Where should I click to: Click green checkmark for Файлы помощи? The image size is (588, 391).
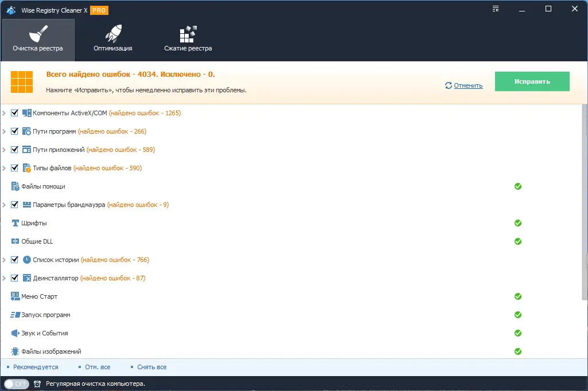(x=518, y=186)
